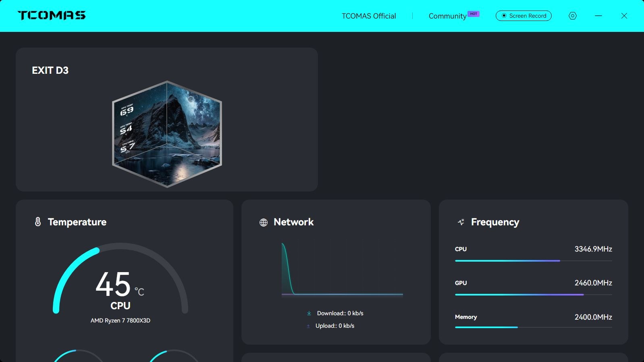Open settings gear icon
Viewport: 644px width, 362px height.
(573, 16)
